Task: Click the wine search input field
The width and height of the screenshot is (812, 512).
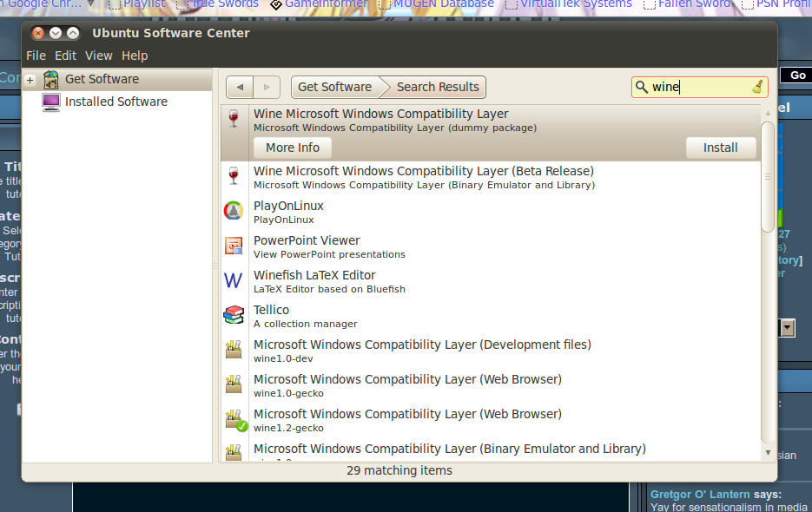Action: pyautogui.click(x=699, y=87)
